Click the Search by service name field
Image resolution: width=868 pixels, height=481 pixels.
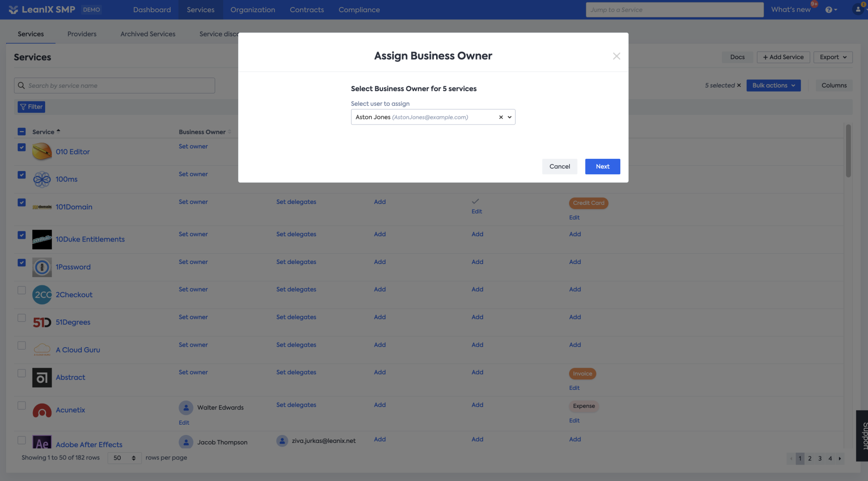pyautogui.click(x=115, y=85)
